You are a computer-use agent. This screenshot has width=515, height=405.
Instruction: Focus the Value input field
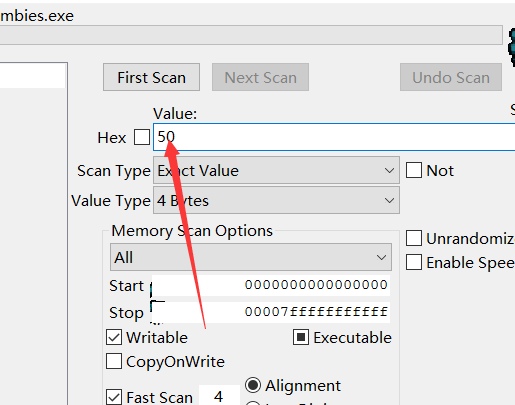pyautogui.click(x=334, y=137)
